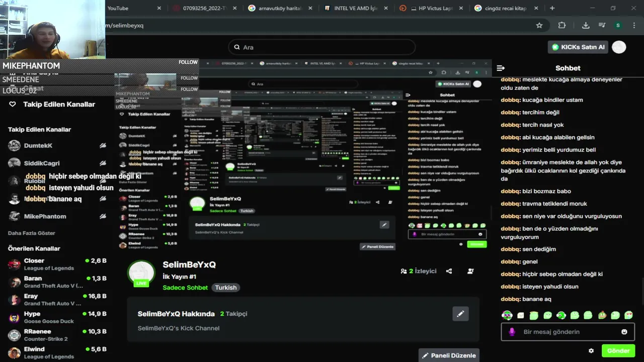Expand followed channels with Daha Fazla Göster
This screenshot has height=362, width=644.
tap(32, 233)
